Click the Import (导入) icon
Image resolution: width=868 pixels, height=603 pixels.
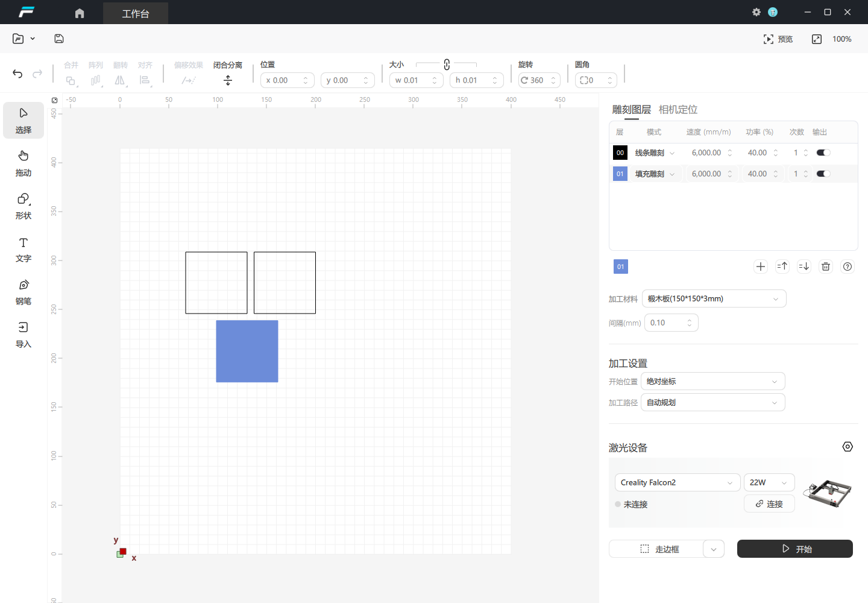point(24,334)
